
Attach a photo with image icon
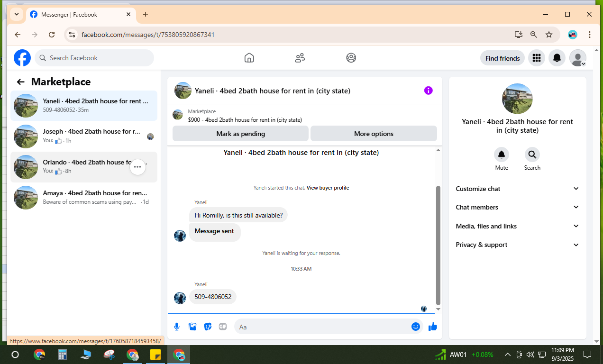pos(192,327)
